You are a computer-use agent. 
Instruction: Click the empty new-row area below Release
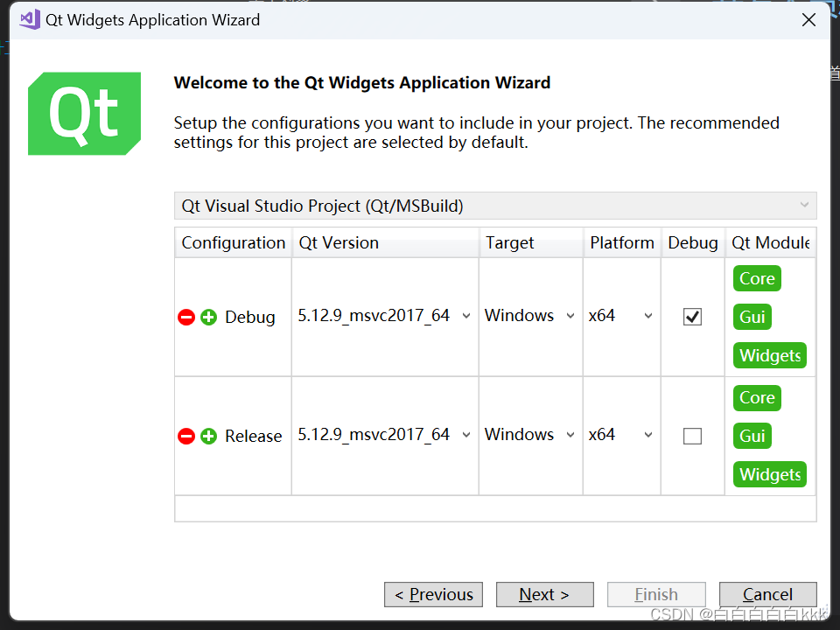point(495,508)
